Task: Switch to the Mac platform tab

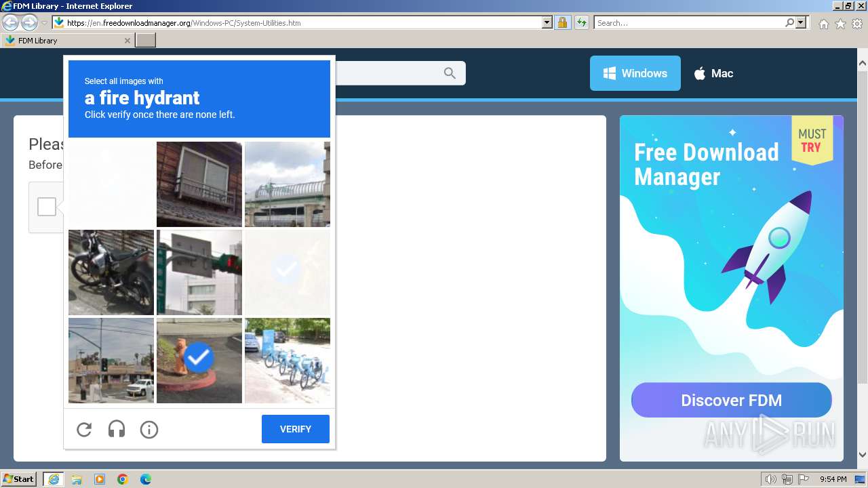Action: coord(713,73)
